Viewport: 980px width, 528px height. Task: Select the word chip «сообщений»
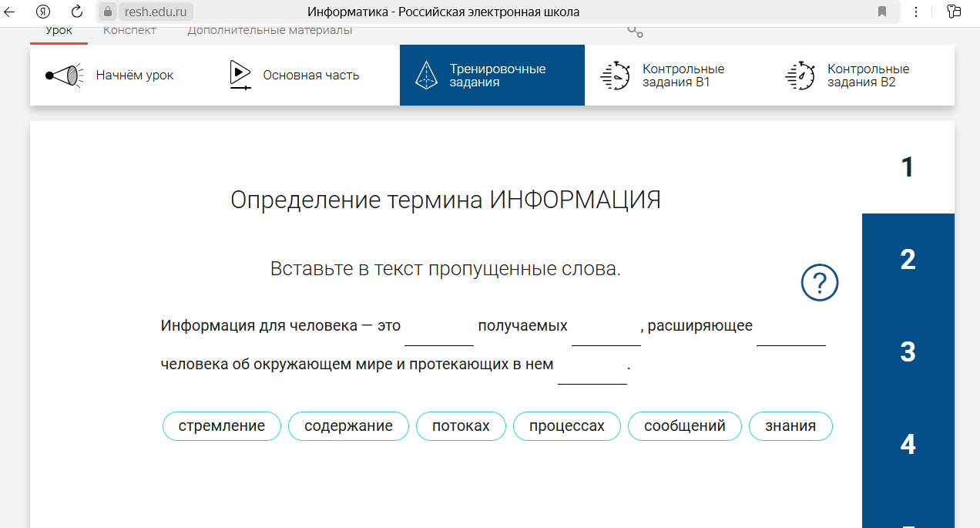tap(684, 426)
